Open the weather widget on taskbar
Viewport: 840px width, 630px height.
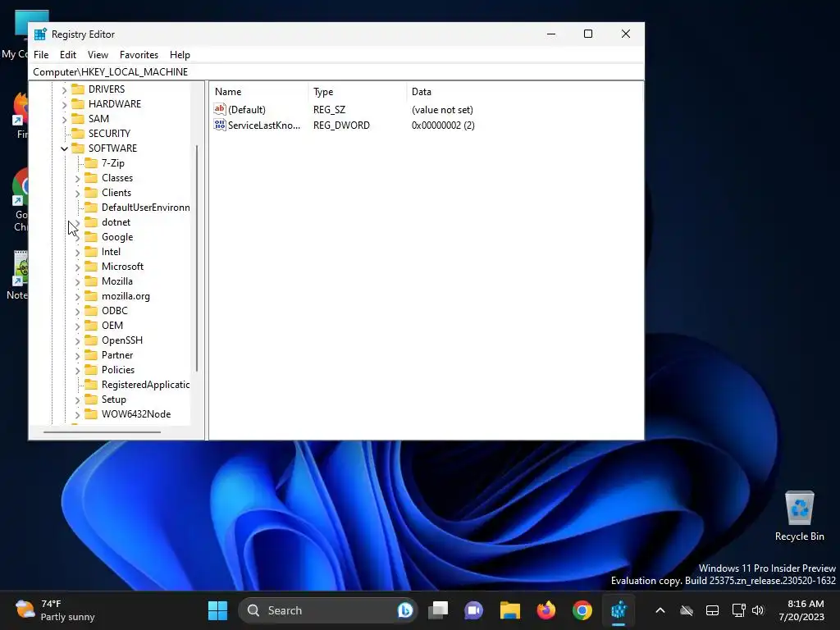pos(55,610)
